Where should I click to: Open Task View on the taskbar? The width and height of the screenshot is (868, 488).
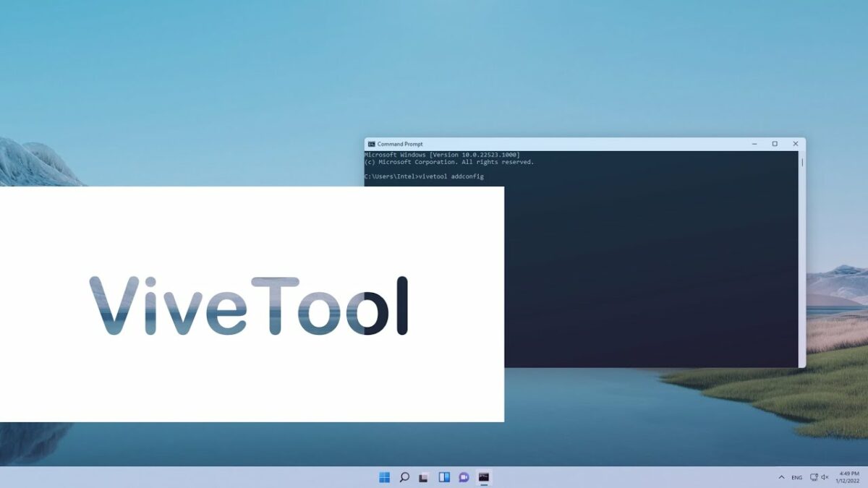click(x=425, y=477)
